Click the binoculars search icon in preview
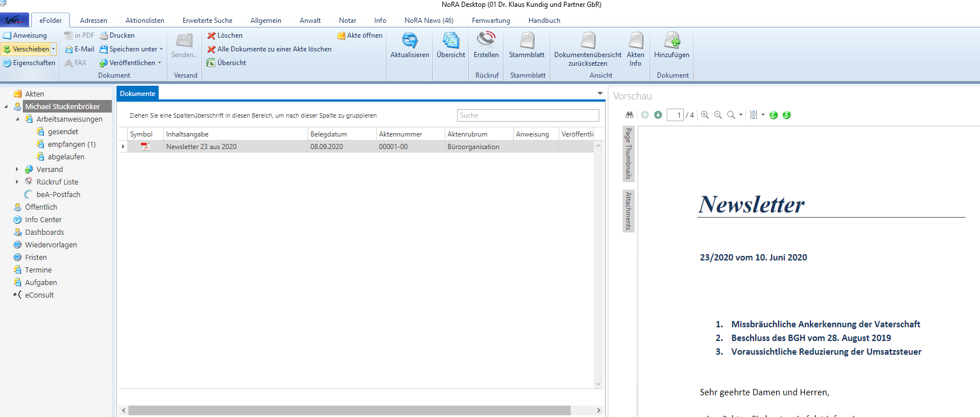This screenshot has height=417, width=980. (630, 115)
